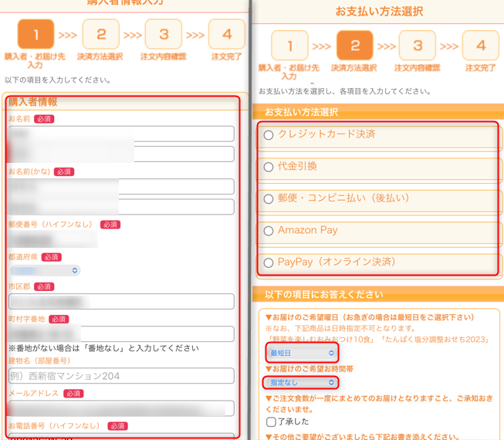Click step 1 box in left panel
Image resolution: width=504 pixels, height=440 pixels.
[36, 34]
